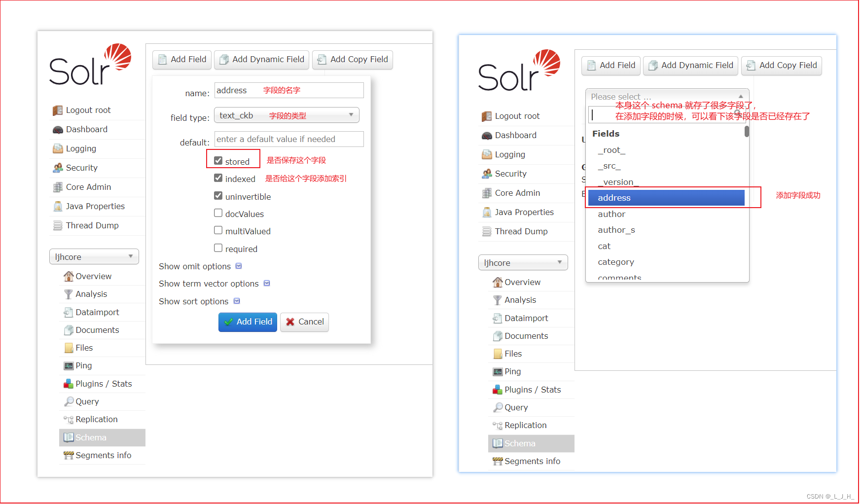Click the default value input box
Viewport: 862px width, 504px height.
[289, 139]
